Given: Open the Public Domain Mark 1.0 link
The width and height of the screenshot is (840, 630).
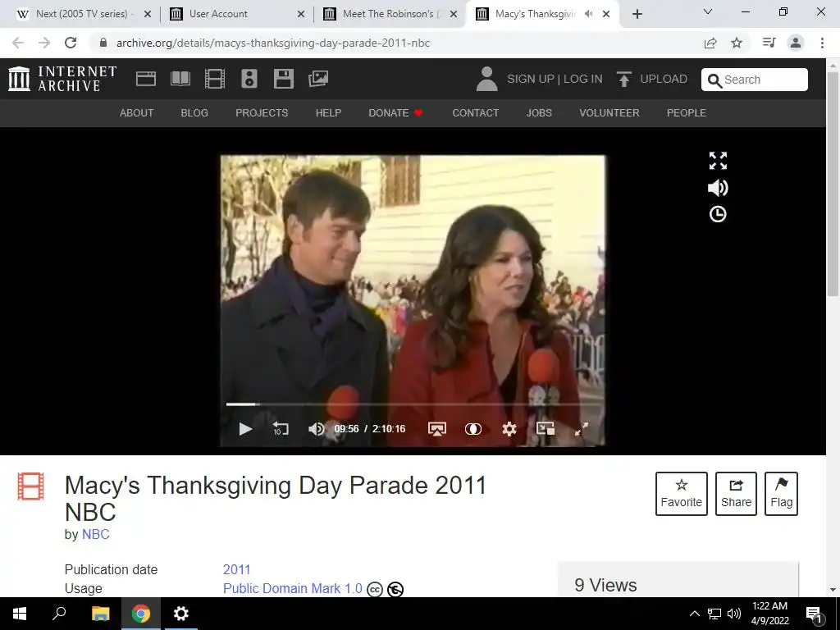Looking at the screenshot, I should (x=293, y=588).
